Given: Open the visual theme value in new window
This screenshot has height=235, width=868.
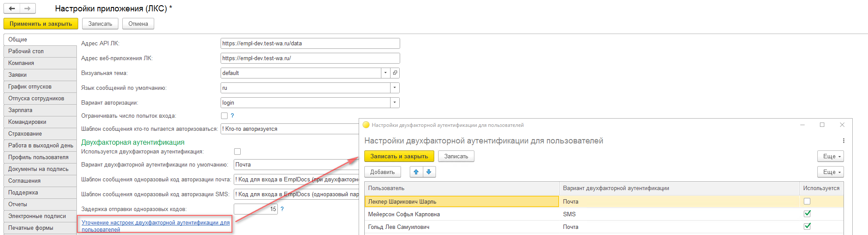Looking at the screenshot, I should pyautogui.click(x=395, y=73).
